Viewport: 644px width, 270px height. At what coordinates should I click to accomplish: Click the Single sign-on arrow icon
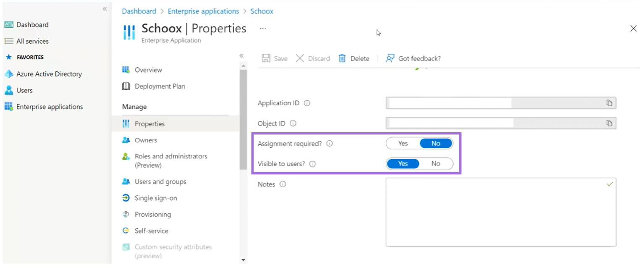(126, 198)
